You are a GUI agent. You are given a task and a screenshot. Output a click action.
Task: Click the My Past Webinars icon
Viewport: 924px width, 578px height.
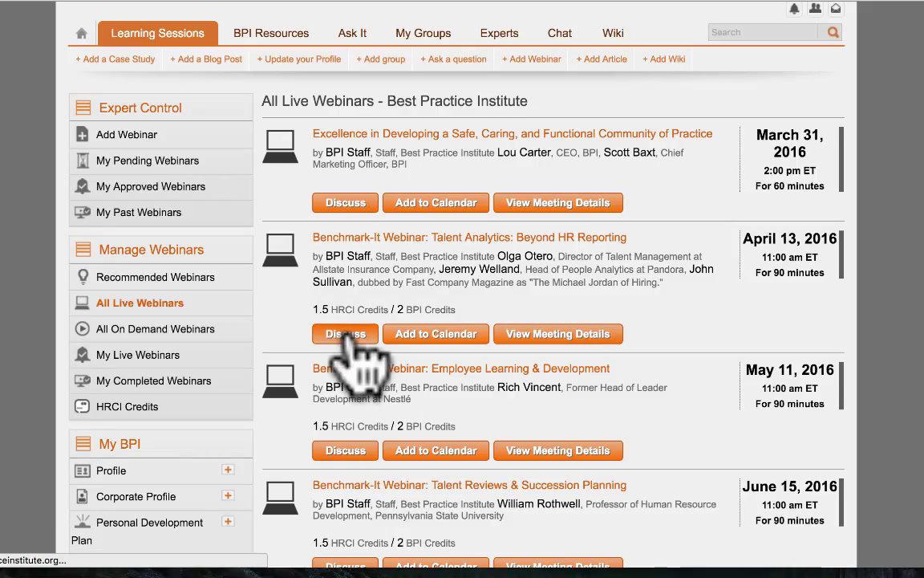tap(83, 212)
